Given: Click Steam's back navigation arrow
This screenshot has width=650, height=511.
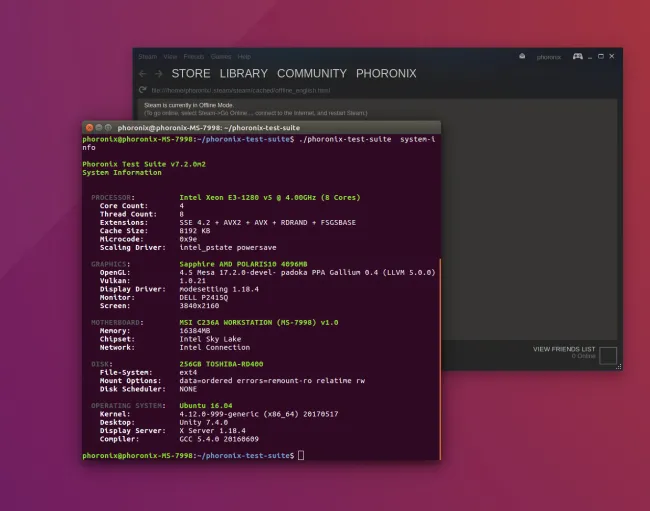Looking at the screenshot, I should tap(143, 74).
